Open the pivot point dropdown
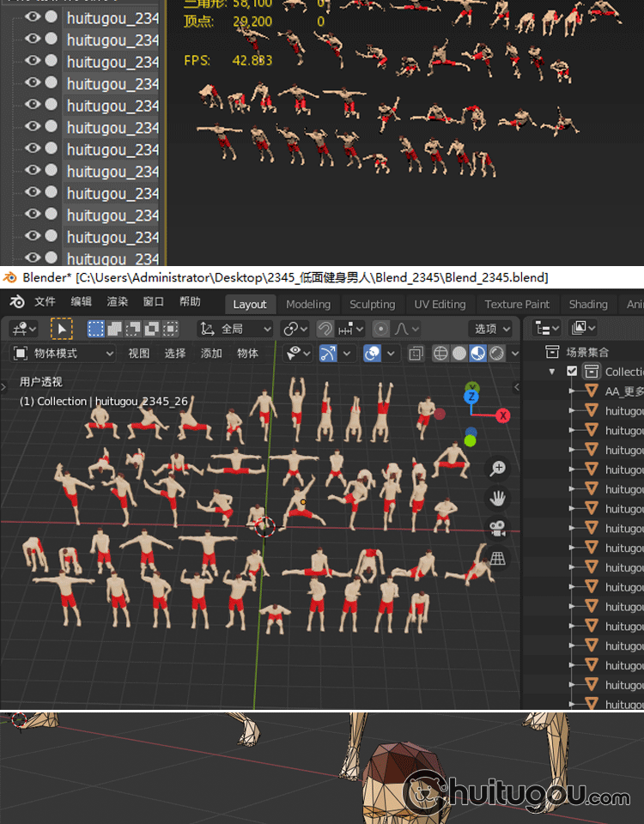 (295, 329)
